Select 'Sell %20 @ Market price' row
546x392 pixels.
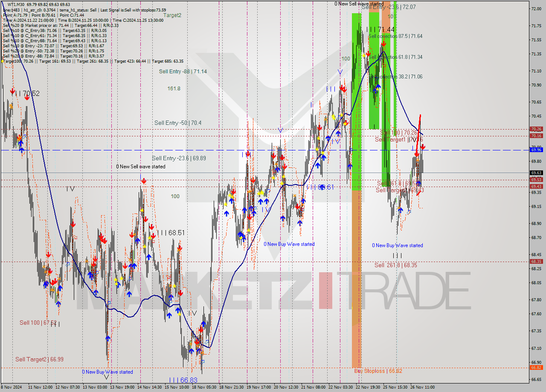pos(61,25)
